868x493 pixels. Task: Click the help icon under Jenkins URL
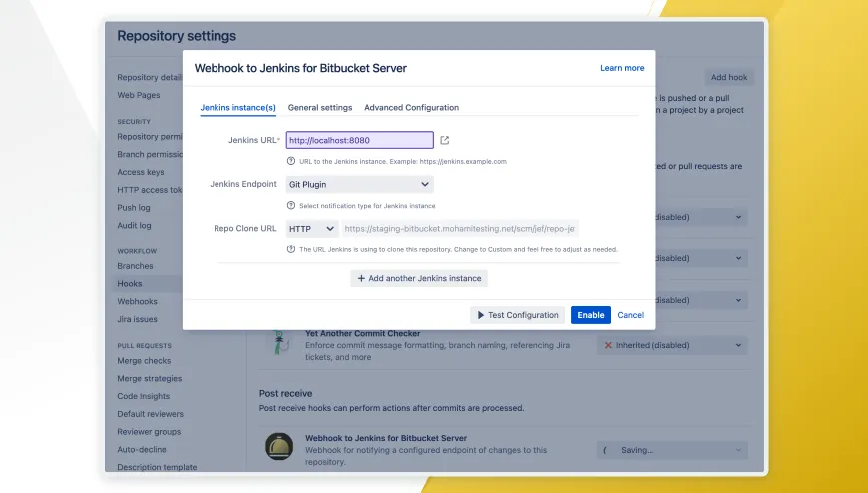(x=291, y=161)
